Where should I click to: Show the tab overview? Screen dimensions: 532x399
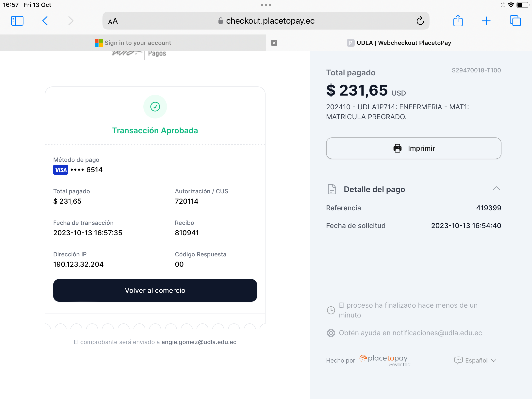pyautogui.click(x=515, y=21)
